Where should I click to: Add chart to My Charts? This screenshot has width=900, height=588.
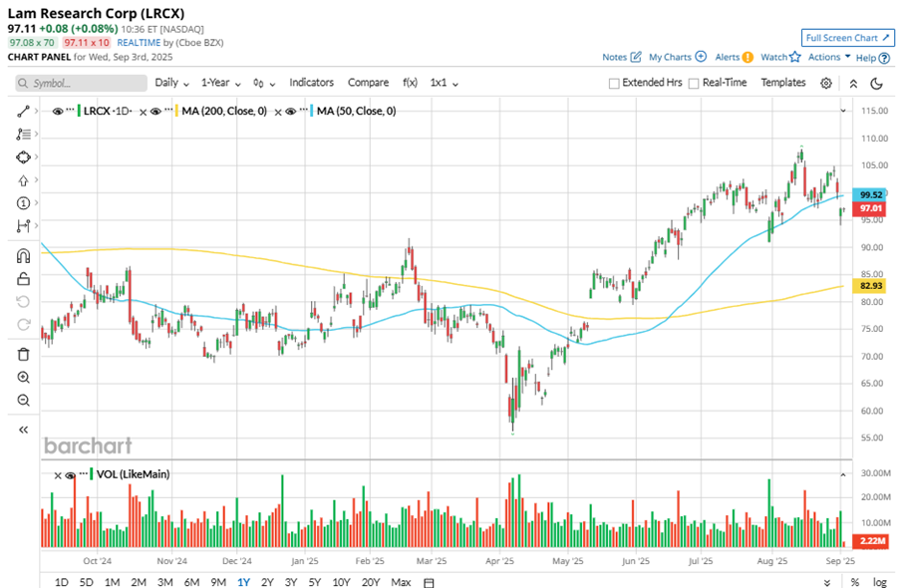(678, 57)
